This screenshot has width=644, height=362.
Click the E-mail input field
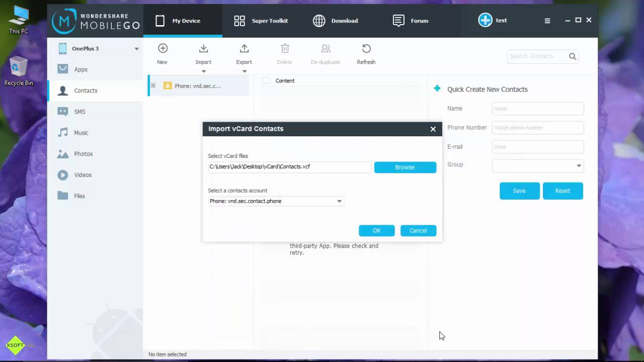tap(538, 146)
